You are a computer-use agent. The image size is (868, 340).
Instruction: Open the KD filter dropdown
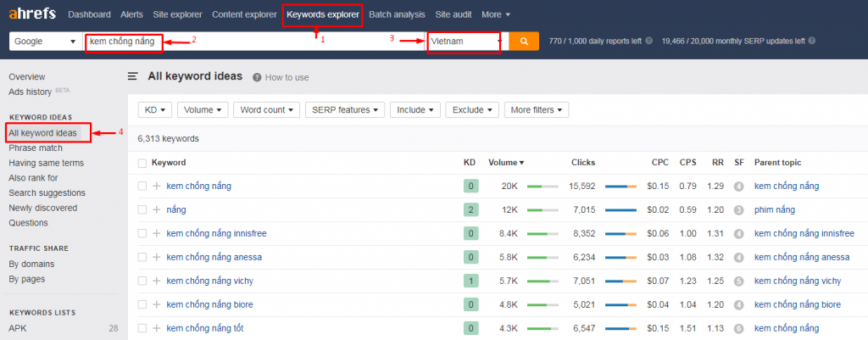tap(155, 109)
